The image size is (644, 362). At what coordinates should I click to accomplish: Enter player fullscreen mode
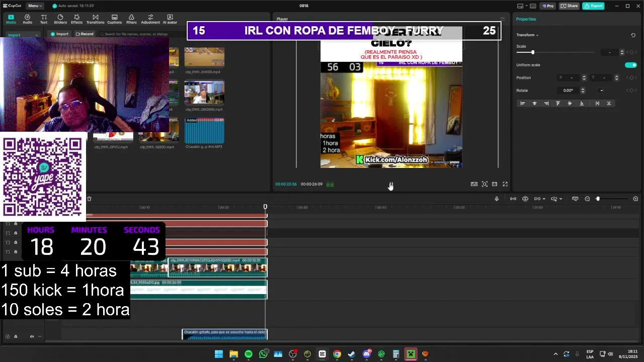click(505, 184)
